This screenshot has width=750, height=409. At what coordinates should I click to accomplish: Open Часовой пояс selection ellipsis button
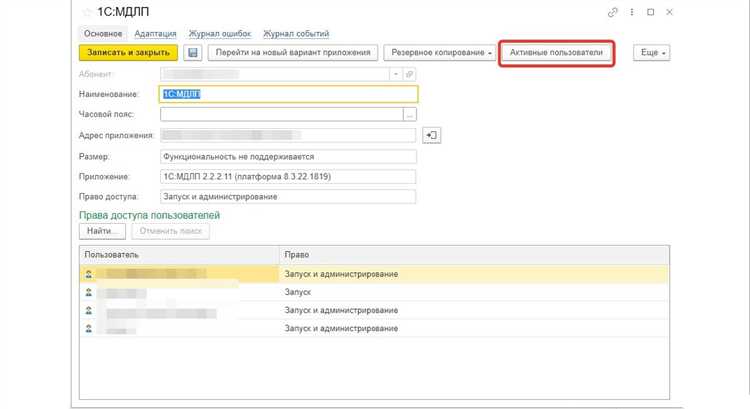409,114
